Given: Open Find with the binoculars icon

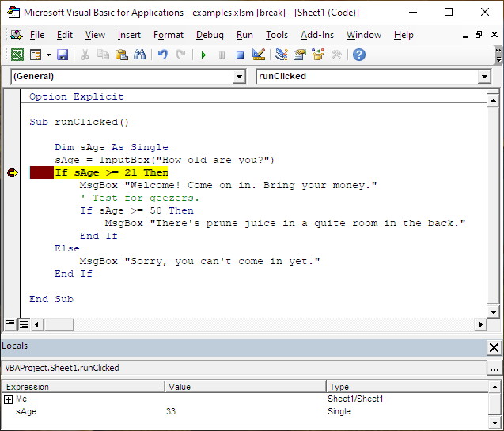Looking at the screenshot, I should click(x=139, y=55).
